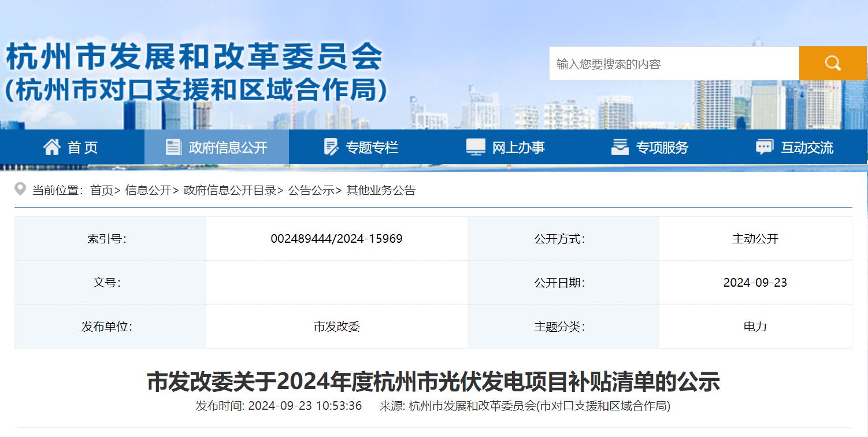The image size is (868, 437).
Task: Click 其他业务公告 breadcrumb link
Action: (381, 190)
